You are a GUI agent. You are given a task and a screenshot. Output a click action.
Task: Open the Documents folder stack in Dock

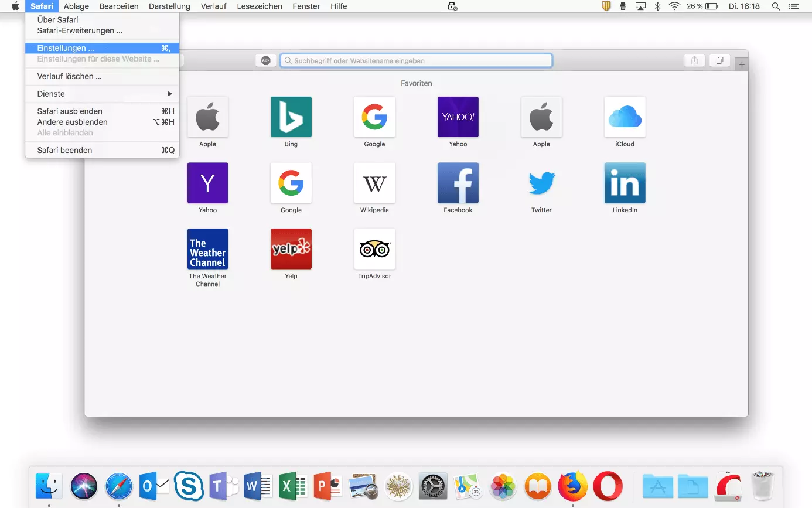click(693, 486)
